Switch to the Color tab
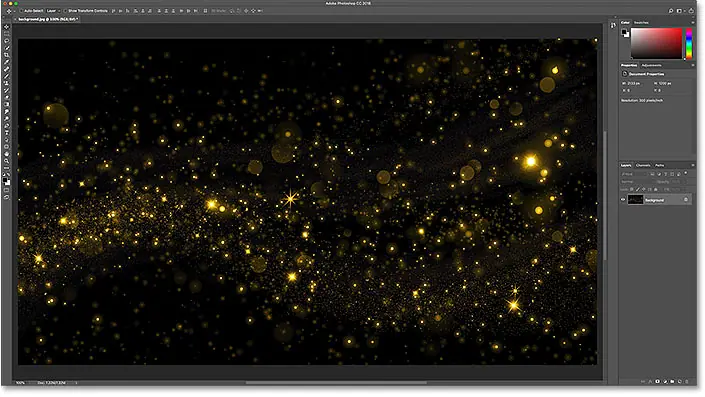 click(x=625, y=22)
